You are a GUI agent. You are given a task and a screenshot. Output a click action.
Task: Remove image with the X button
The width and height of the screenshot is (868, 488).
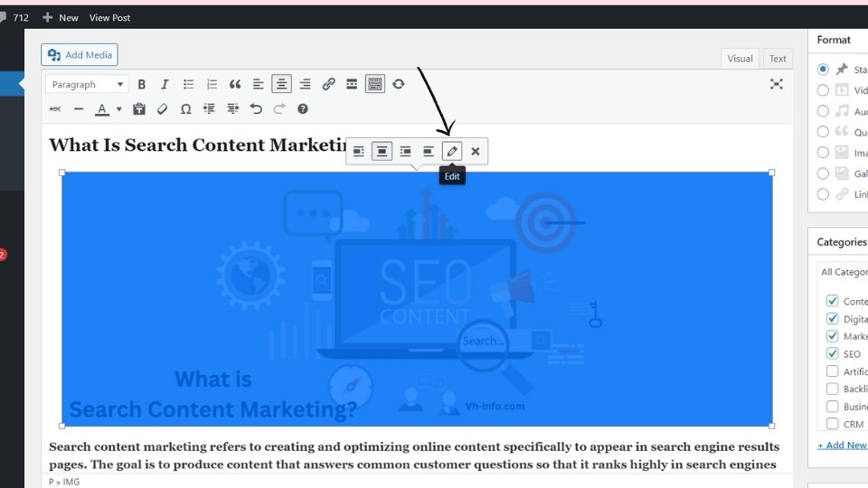(475, 151)
